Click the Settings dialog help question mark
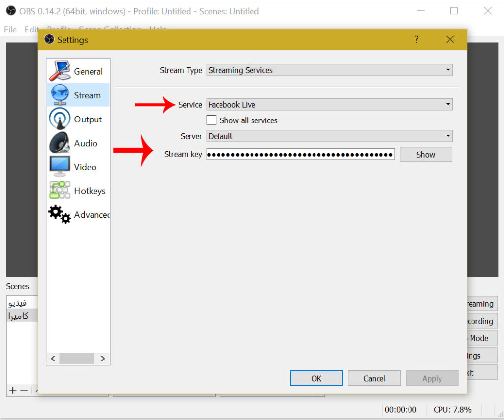The width and height of the screenshot is (504, 420). click(416, 39)
